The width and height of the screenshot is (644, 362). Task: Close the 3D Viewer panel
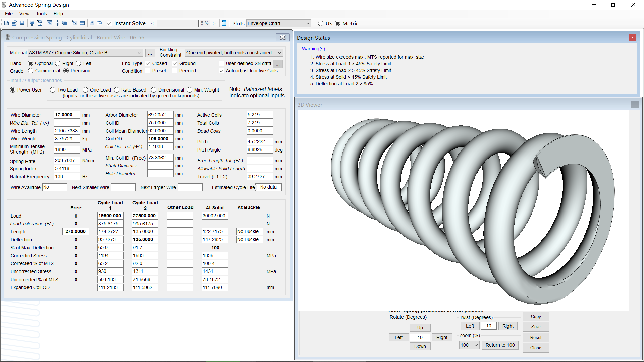(635, 105)
